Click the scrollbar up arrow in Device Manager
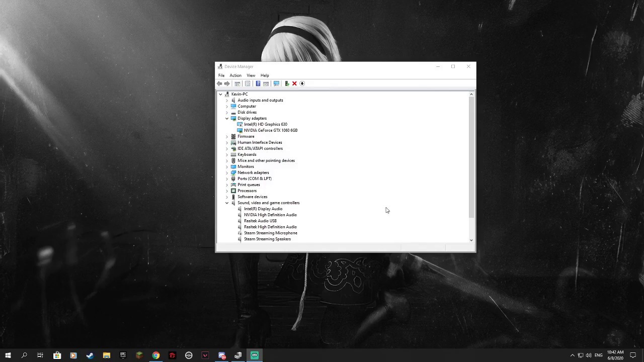This screenshot has height=362, width=644. 471,94
